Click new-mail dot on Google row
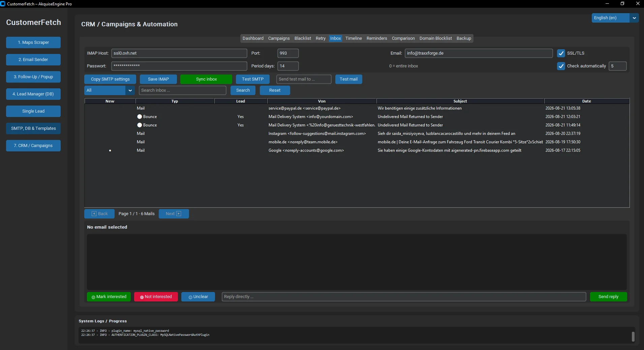 110,151
